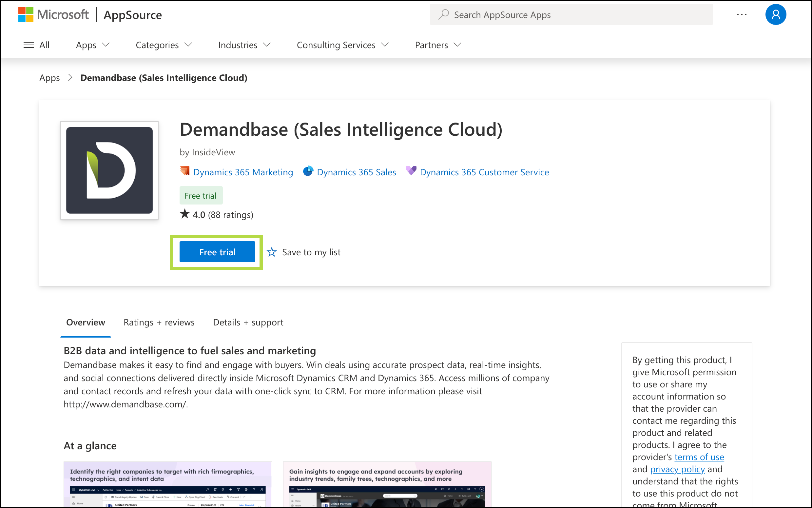Image resolution: width=812 pixels, height=508 pixels.
Task: Click the 'At a glance' heading
Action: point(90,445)
